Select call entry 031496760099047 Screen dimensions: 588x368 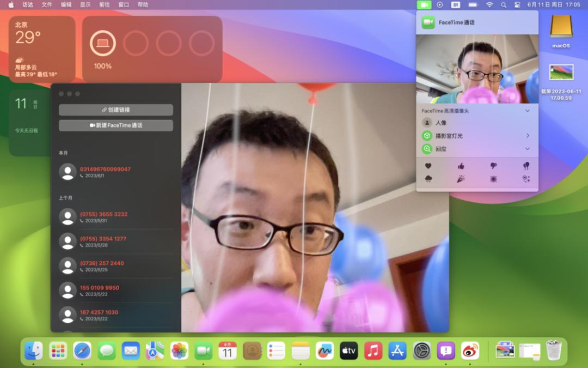(116, 172)
